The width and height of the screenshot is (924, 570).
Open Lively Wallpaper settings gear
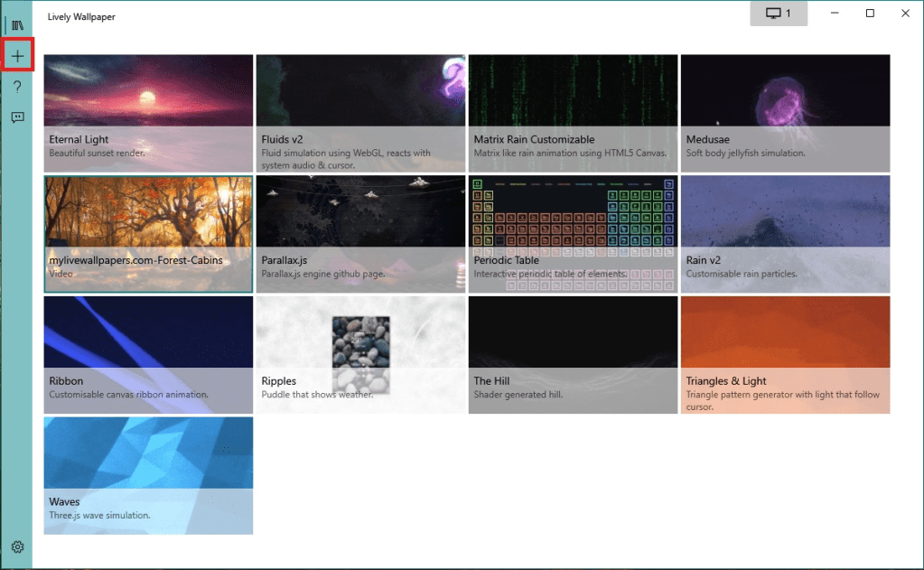click(x=17, y=547)
